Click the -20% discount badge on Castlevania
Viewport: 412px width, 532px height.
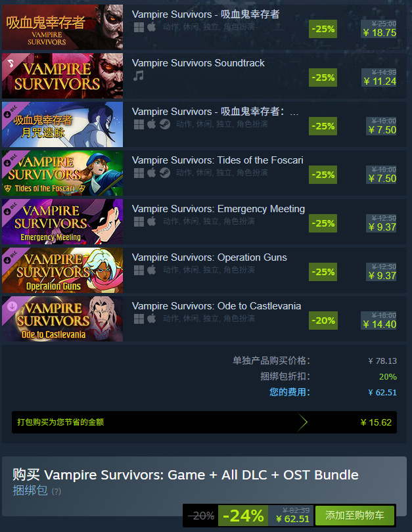click(x=323, y=321)
